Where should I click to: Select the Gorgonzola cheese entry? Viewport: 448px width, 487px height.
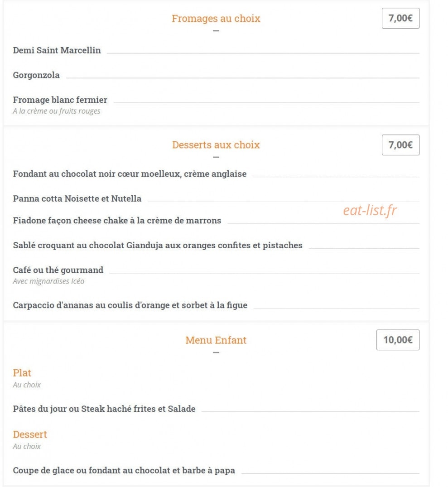click(x=36, y=75)
